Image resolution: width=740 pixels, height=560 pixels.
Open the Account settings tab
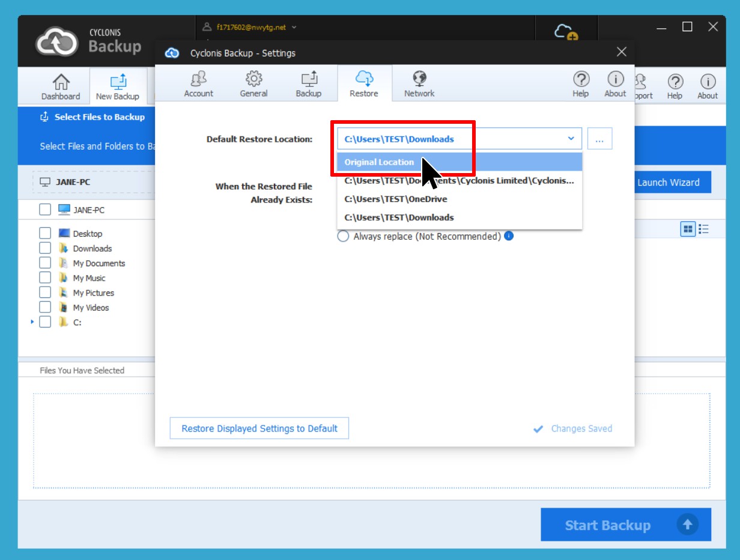pyautogui.click(x=198, y=84)
